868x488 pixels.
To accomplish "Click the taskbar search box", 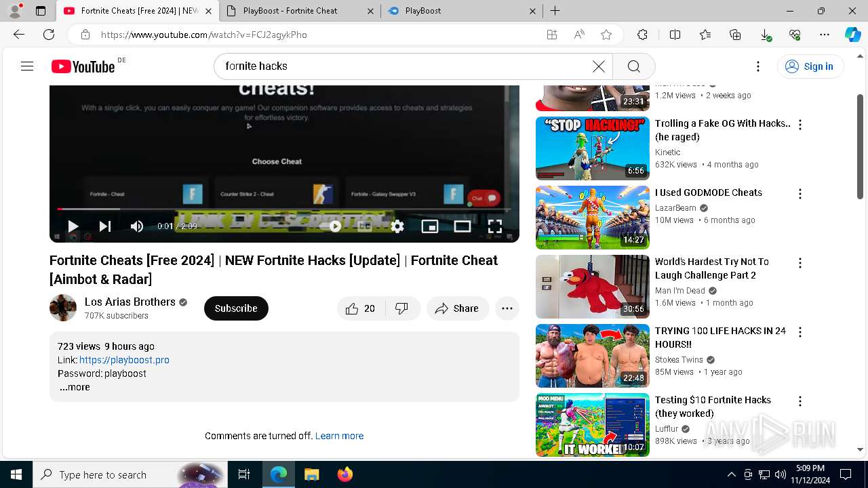I will (x=130, y=474).
